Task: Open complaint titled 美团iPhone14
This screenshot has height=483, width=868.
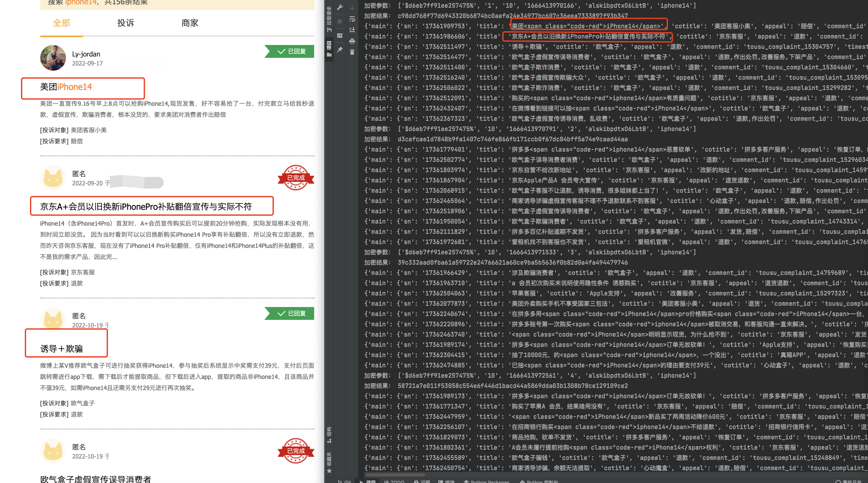Action: (66, 87)
